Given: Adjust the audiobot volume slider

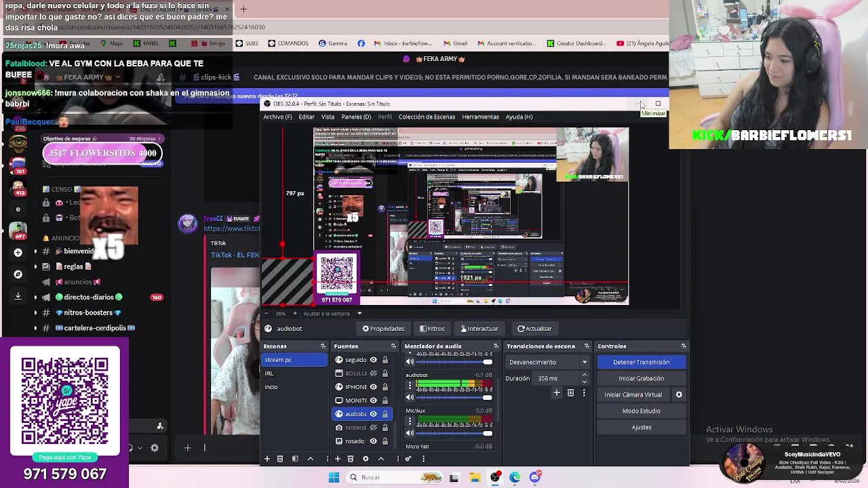Looking at the screenshot, I should (x=454, y=397).
